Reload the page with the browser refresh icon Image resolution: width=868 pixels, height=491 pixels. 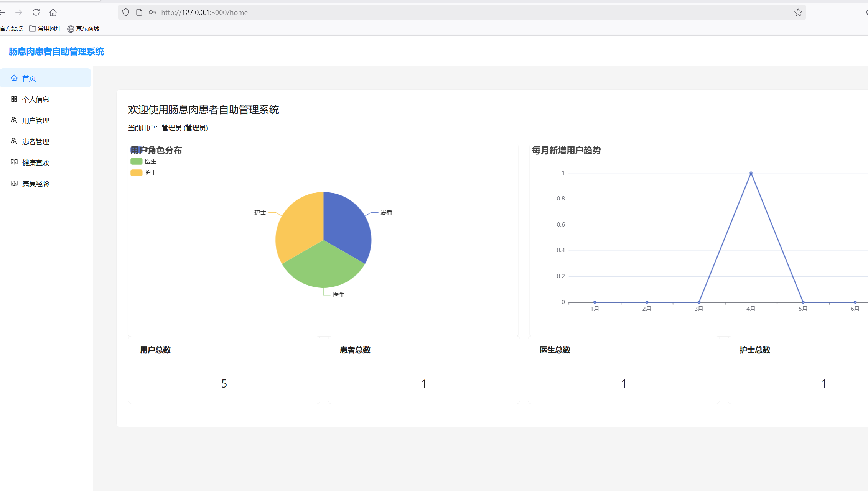(36, 12)
